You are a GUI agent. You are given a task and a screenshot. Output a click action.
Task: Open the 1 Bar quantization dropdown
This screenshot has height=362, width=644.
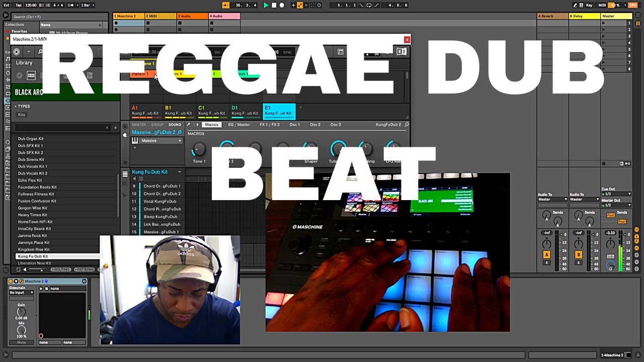(x=89, y=5)
